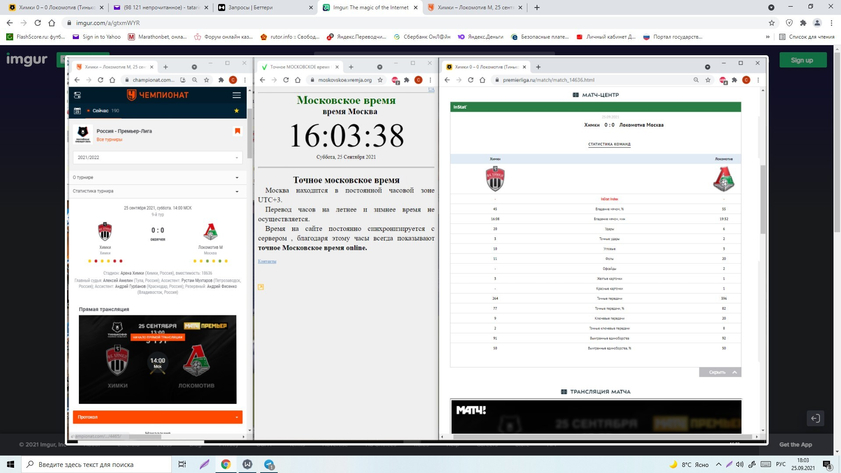Image resolution: width=841 pixels, height=473 pixels.
Task: Click the bookmark flag beside Россия - Премьер-Лига
Action: click(x=237, y=131)
